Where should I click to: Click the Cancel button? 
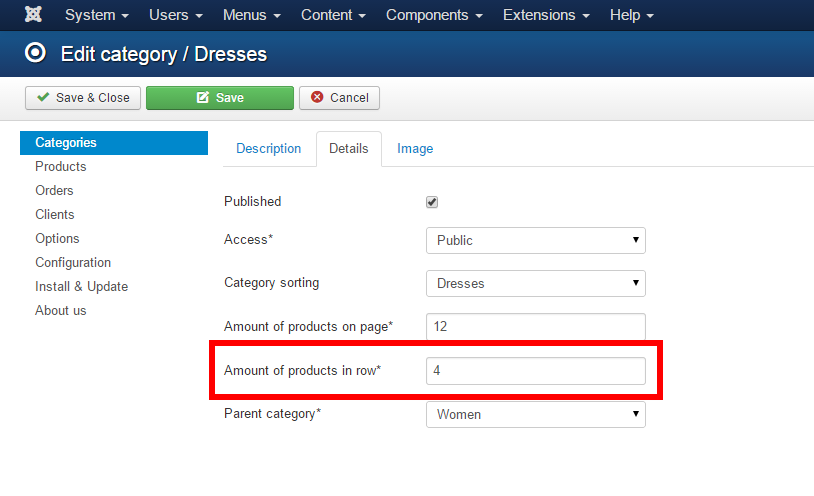coord(339,98)
